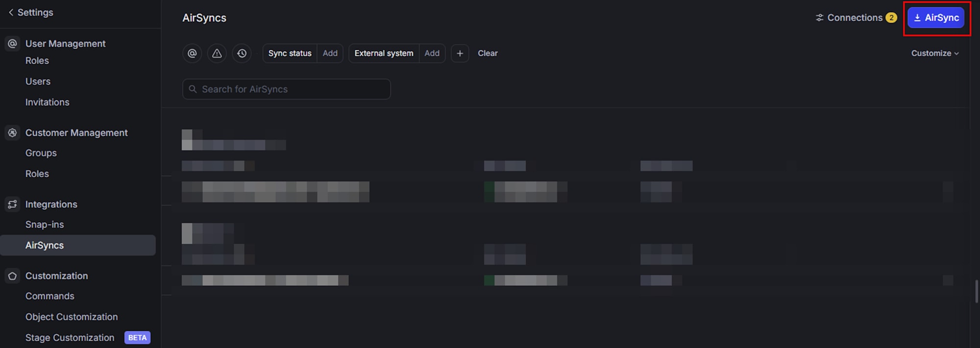Open the Commands page
The height and width of the screenshot is (348, 980).
pos(50,296)
